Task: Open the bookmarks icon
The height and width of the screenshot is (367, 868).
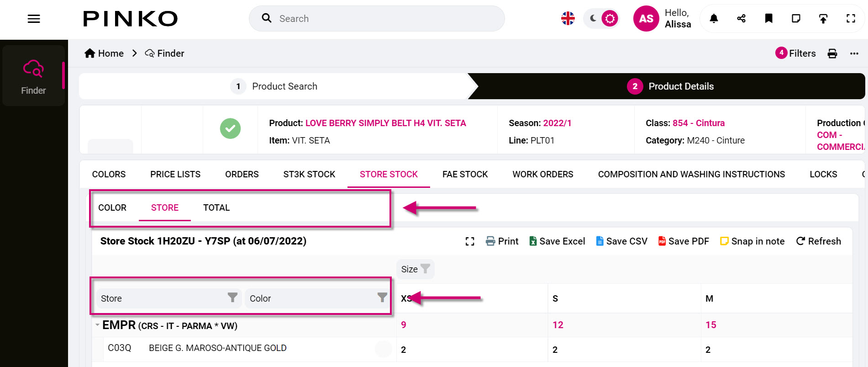Action: (768, 19)
